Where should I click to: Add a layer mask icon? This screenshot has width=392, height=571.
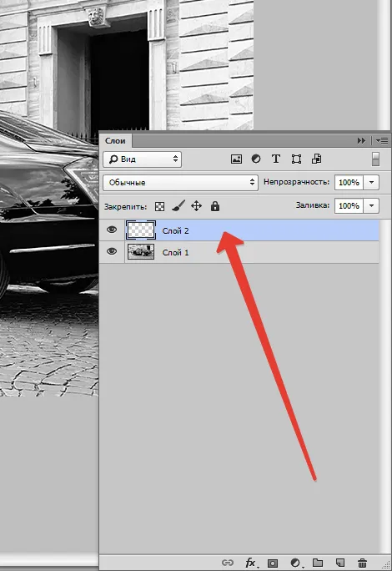[273, 563]
